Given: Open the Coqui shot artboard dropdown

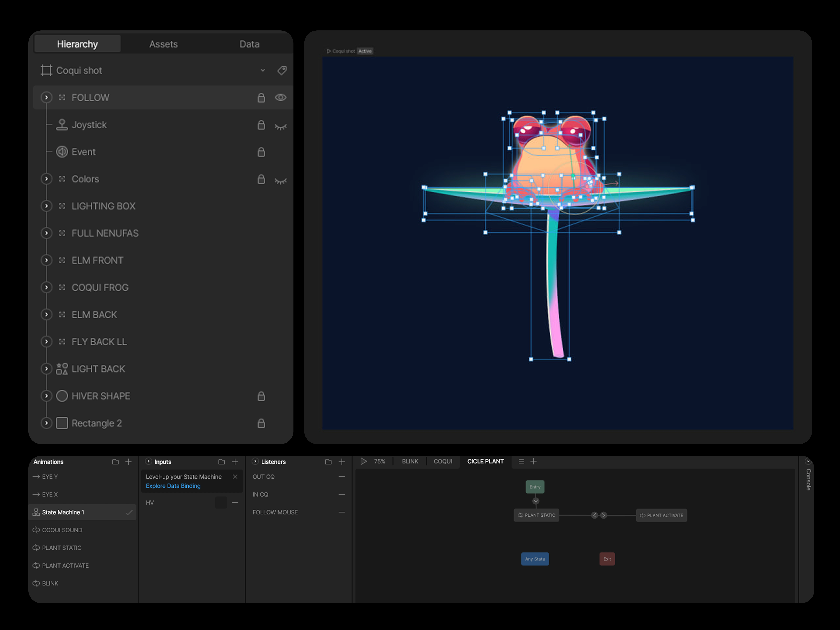Looking at the screenshot, I should coord(262,70).
